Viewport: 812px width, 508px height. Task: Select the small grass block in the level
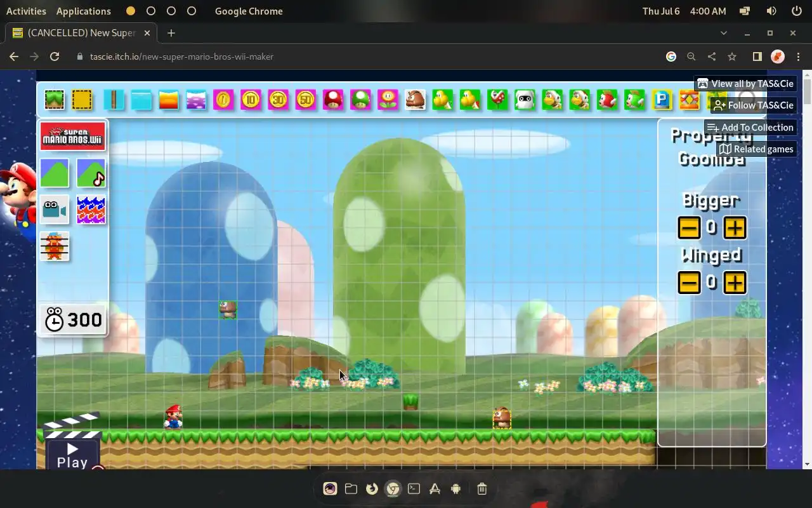[410, 401]
